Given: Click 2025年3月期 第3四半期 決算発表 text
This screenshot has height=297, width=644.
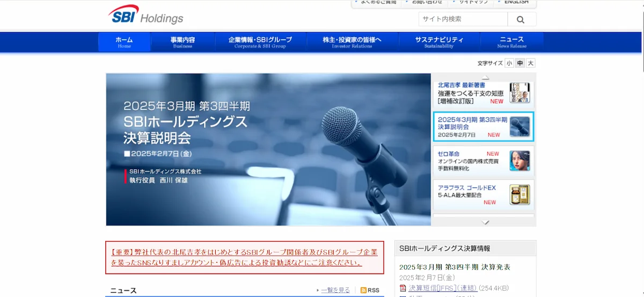Looking at the screenshot, I should pos(455,267).
